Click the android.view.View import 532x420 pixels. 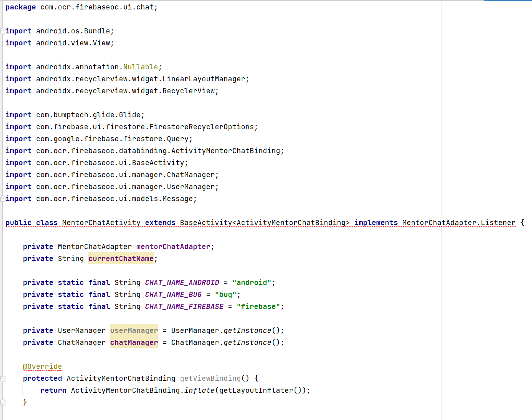[60, 43]
